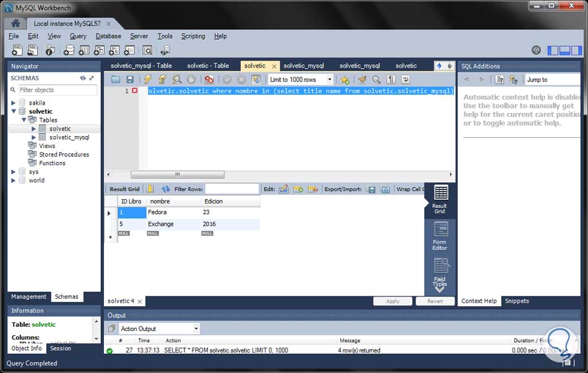Rollback transaction X icon
Screen dimensions: 588x373
point(241,79)
